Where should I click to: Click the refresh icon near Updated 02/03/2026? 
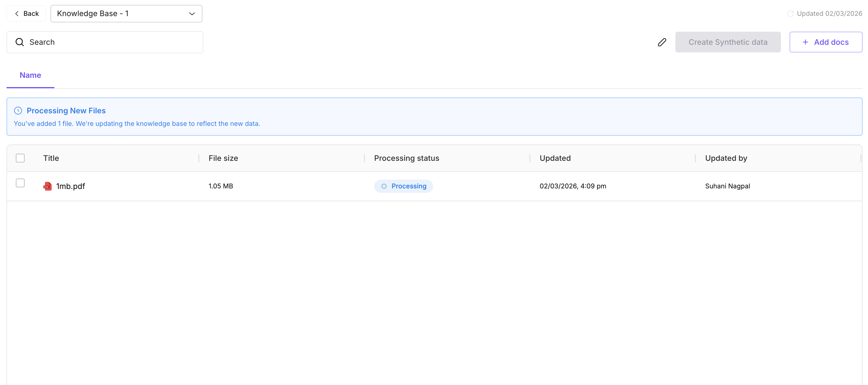click(791, 13)
